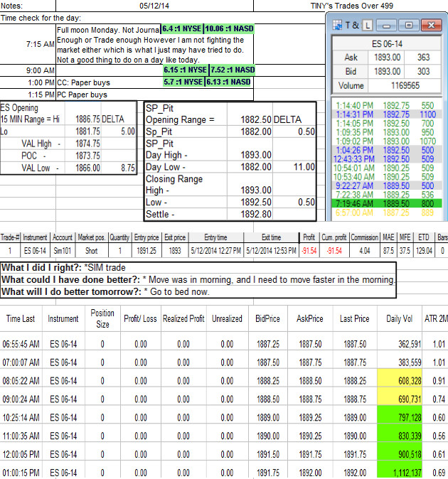Click the Cum. profit column header
The height and width of the screenshot is (479, 448).
click(334, 237)
